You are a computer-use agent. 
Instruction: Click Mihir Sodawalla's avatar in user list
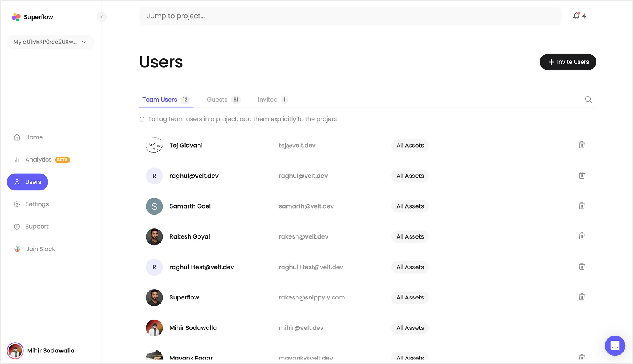tap(154, 328)
